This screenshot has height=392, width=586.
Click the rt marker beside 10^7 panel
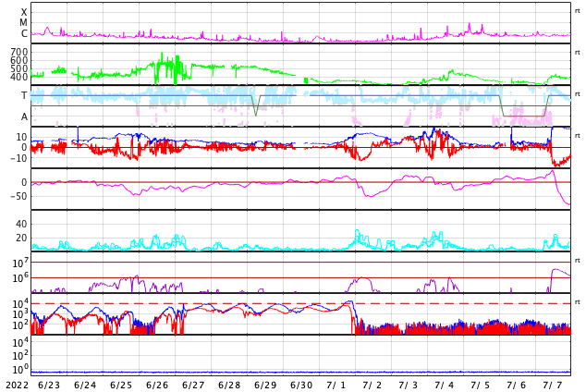point(578,260)
